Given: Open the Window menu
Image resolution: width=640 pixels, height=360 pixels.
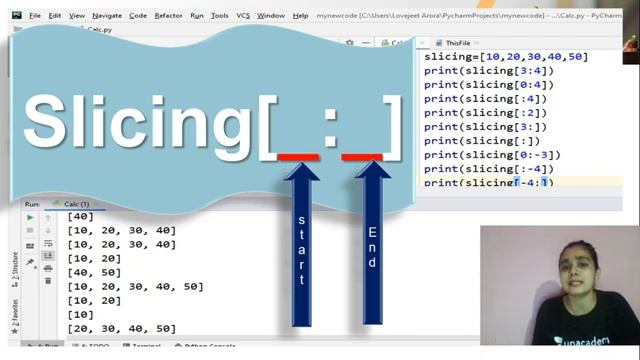Looking at the screenshot, I should (x=271, y=16).
